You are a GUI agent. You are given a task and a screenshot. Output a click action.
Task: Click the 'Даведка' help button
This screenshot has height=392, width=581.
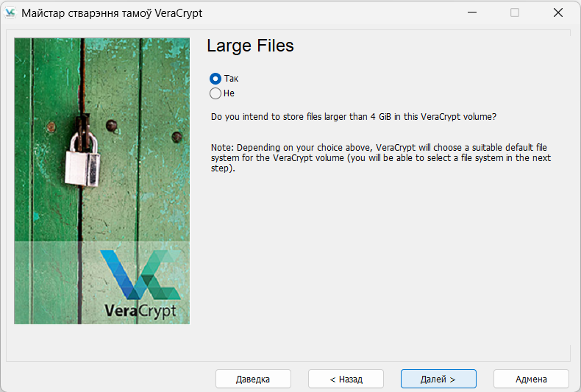coord(253,379)
